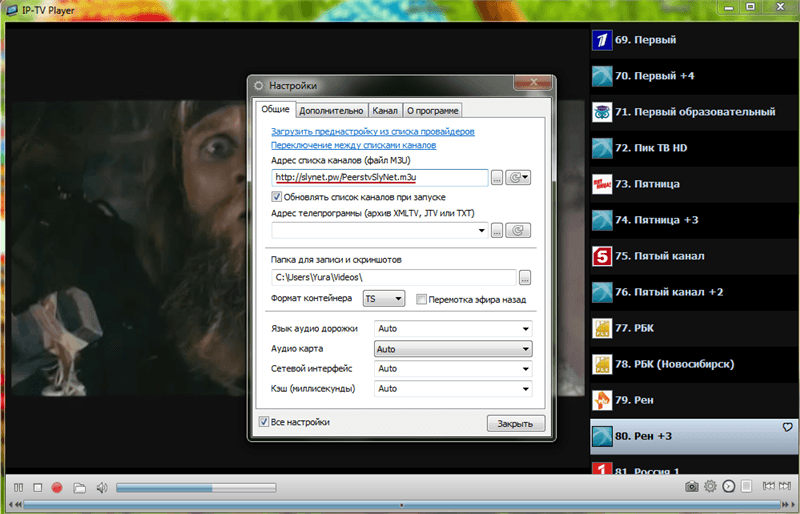The height and width of the screenshot is (514, 800).
Task: Select channel 72. Пик ТВ HD
Action: tap(695, 148)
